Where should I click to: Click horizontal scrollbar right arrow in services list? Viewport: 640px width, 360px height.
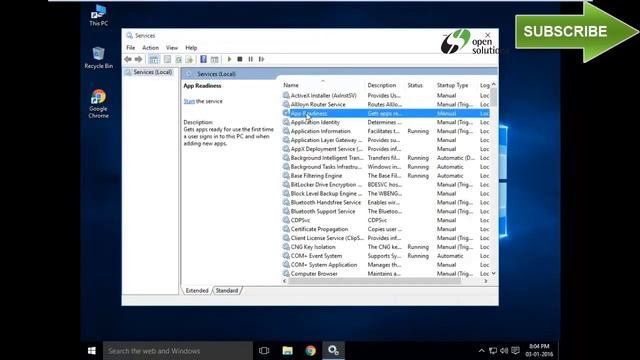(x=486, y=281)
